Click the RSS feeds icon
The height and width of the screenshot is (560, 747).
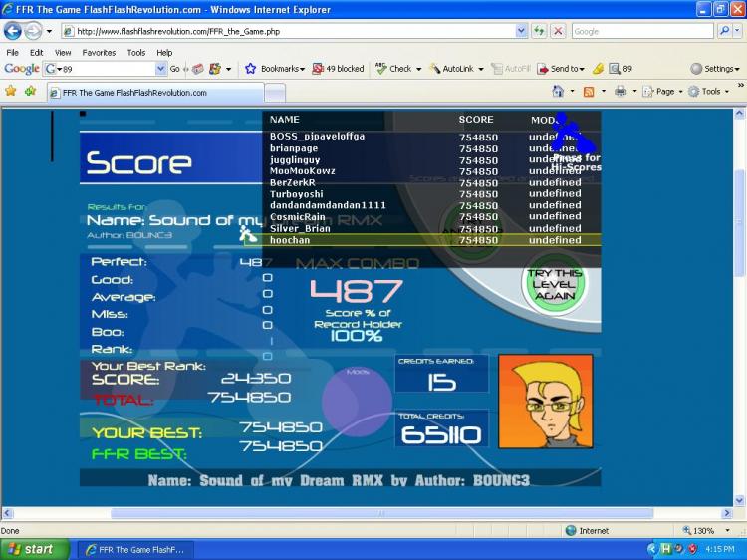coord(589,91)
